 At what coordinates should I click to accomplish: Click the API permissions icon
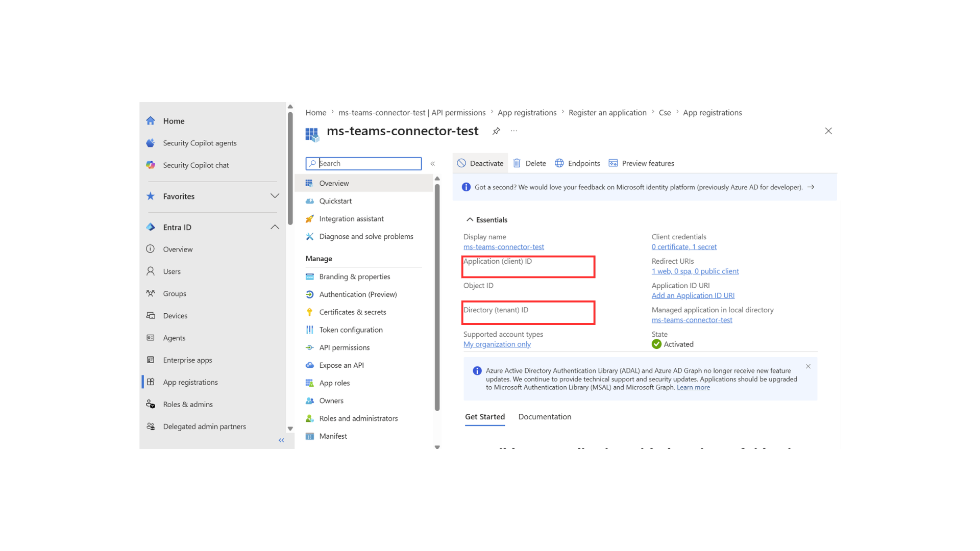tap(310, 347)
